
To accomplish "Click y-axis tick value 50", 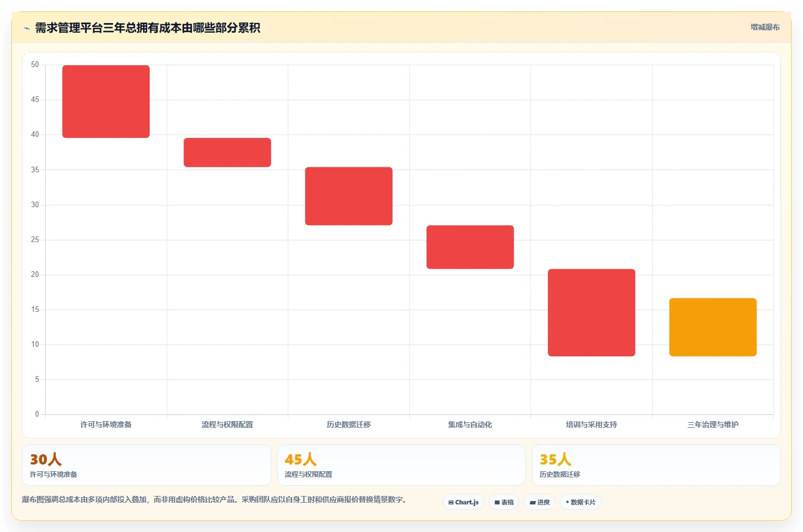I will pos(35,65).
